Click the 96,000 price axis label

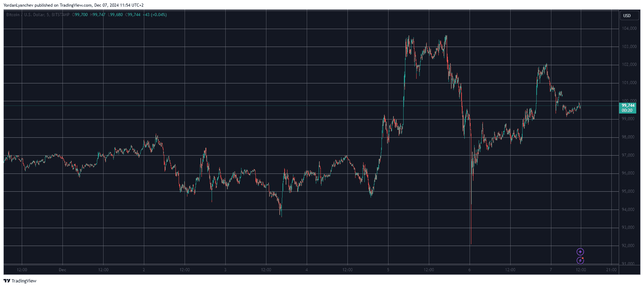[628, 173]
